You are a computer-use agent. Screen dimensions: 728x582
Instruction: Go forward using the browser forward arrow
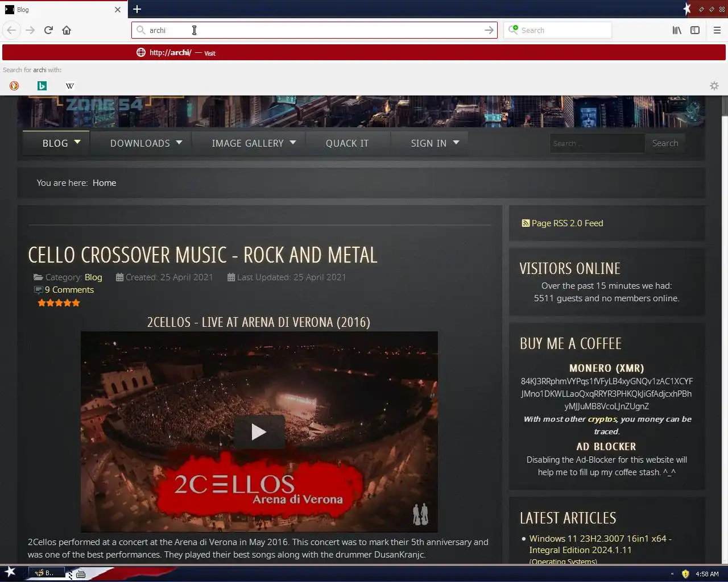click(30, 30)
